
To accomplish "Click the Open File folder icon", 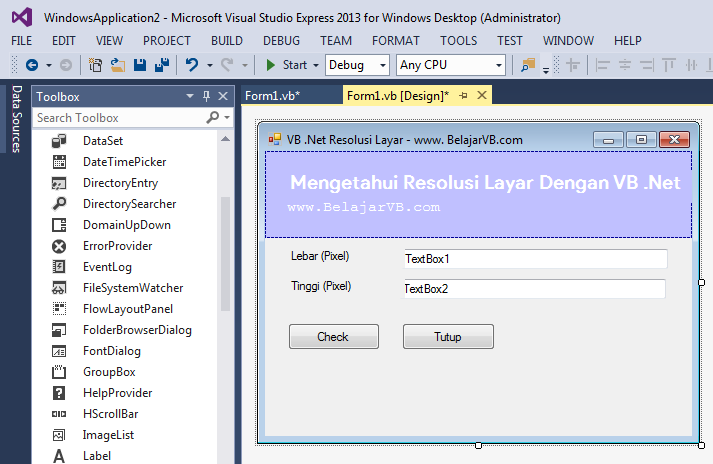I will point(118,65).
